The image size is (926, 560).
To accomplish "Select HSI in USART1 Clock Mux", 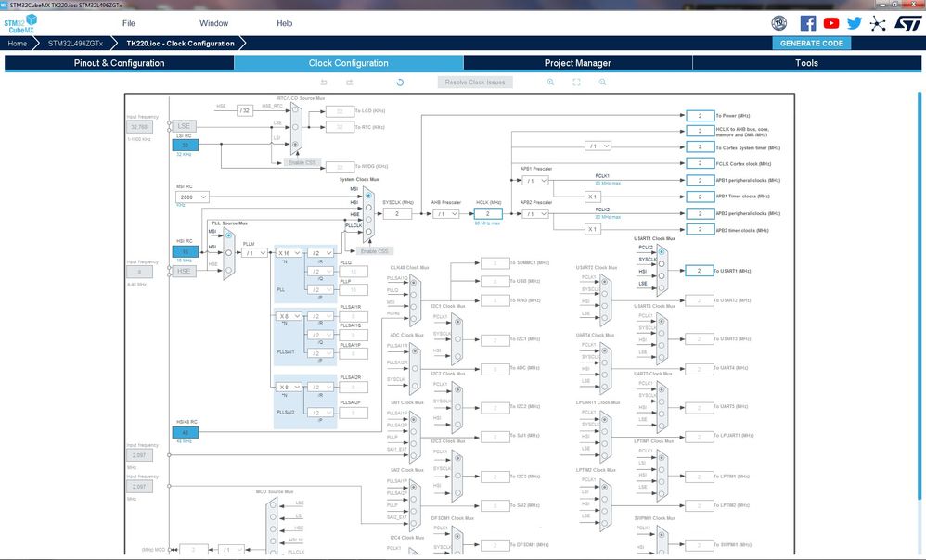I will (662, 275).
